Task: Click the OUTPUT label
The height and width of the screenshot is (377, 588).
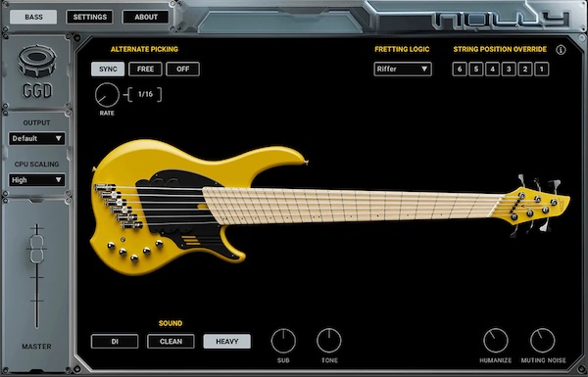Action: (37, 123)
